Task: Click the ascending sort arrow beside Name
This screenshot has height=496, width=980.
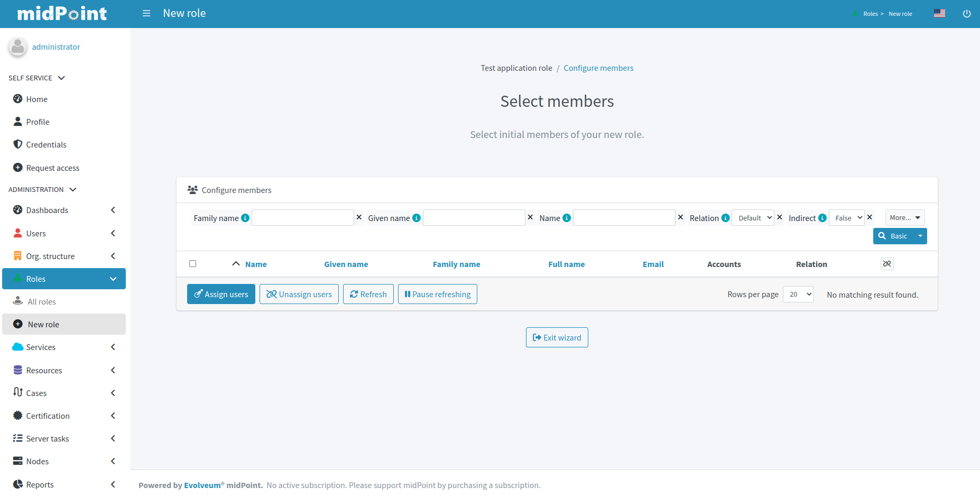Action: pos(236,264)
